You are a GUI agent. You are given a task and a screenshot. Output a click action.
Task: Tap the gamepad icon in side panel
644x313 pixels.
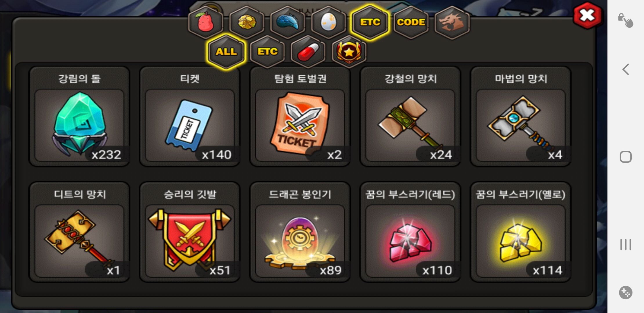pyautogui.click(x=625, y=292)
